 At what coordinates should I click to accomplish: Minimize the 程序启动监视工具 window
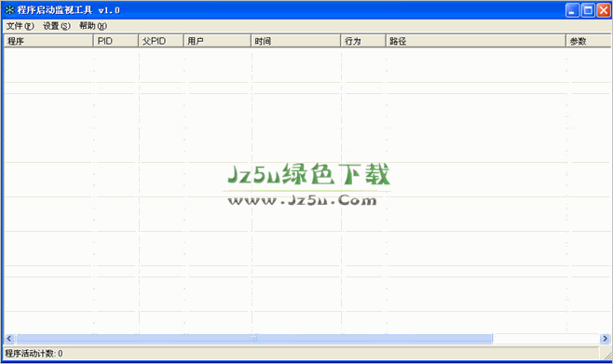[572, 10]
